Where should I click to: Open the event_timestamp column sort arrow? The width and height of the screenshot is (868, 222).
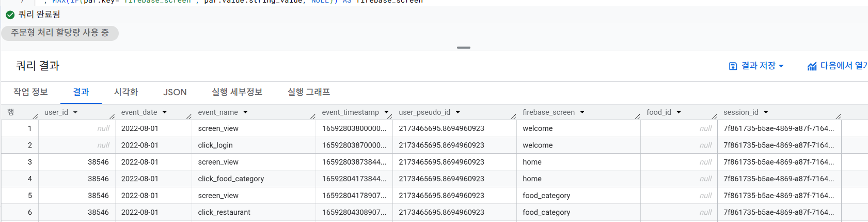[x=386, y=112]
